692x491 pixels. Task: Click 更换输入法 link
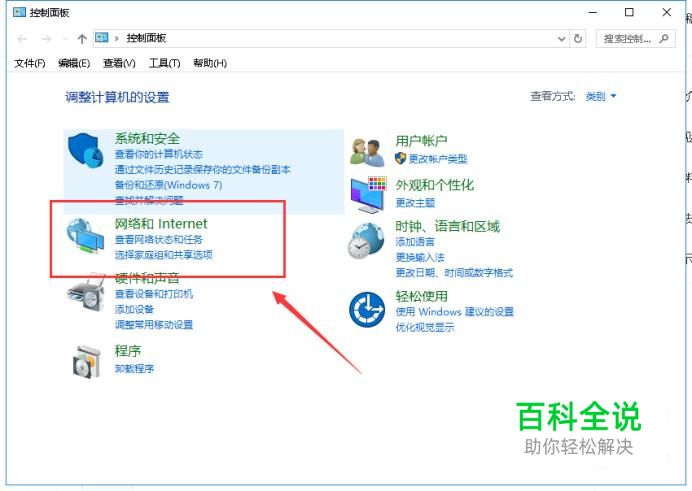420,257
